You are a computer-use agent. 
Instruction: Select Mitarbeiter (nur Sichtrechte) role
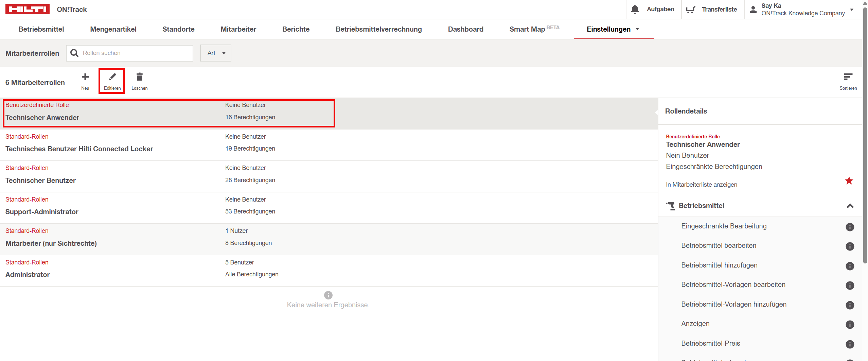pos(329,239)
